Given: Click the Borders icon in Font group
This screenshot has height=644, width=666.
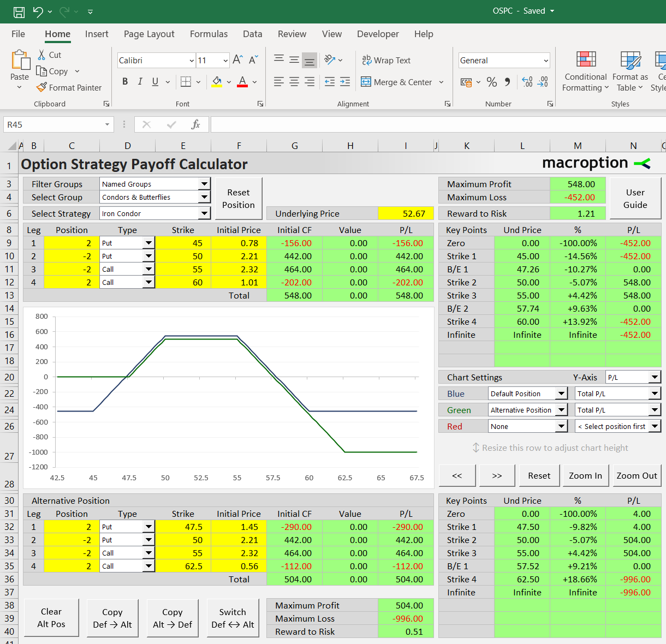Looking at the screenshot, I should pyautogui.click(x=186, y=82).
